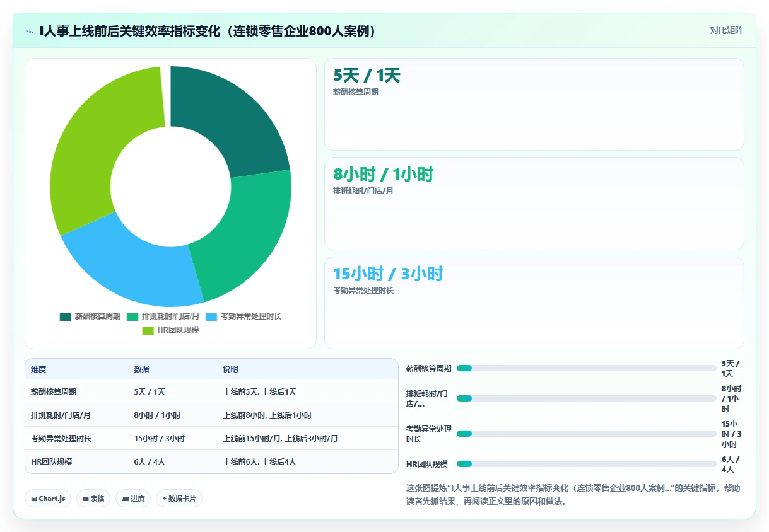The width and height of the screenshot is (769, 532).
Task: Click the 考勤异常处理时长 progress bar
Action: pos(587,434)
